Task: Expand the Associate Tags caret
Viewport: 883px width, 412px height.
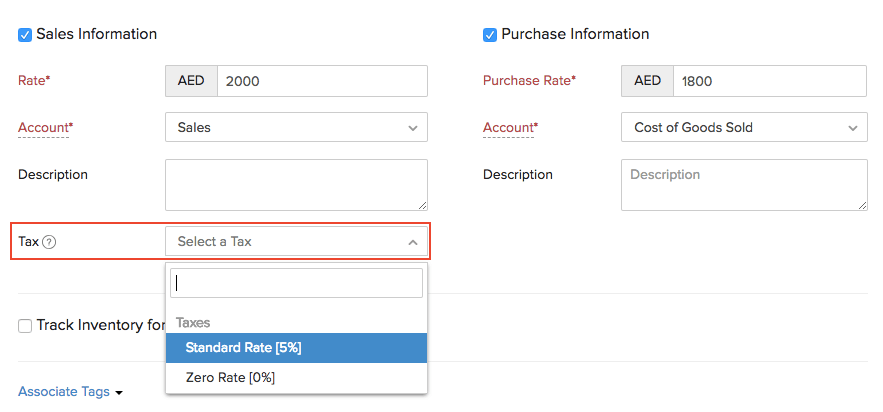Action: coord(119,393)
